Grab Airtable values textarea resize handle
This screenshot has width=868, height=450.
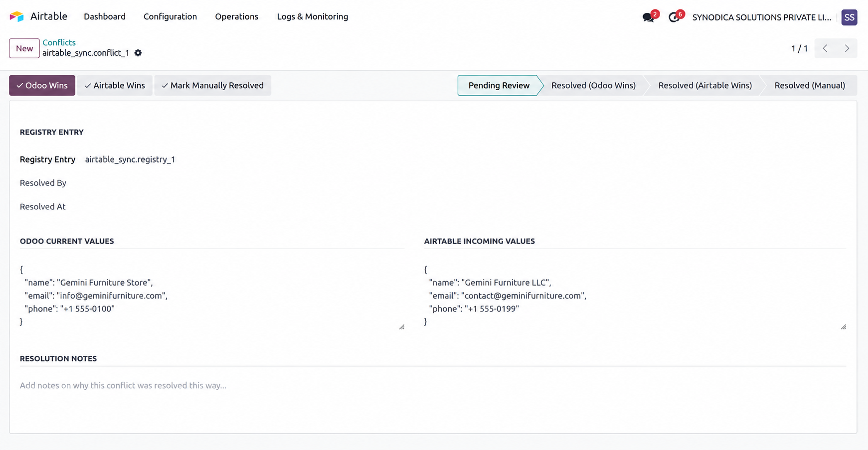pos(844,327)
